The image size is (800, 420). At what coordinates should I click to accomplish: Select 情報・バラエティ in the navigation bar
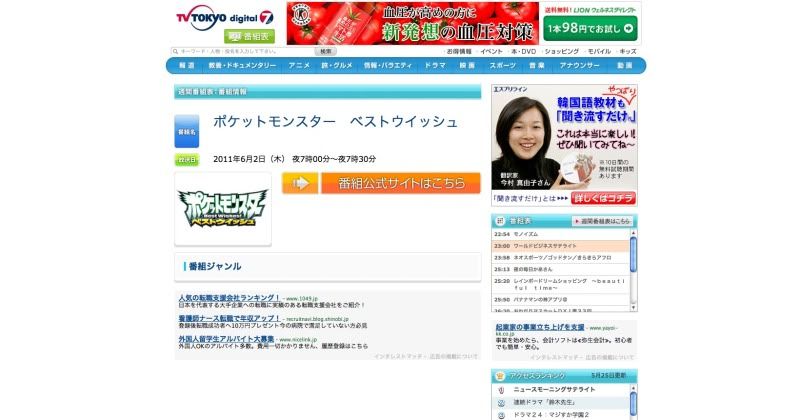(388, 65)
